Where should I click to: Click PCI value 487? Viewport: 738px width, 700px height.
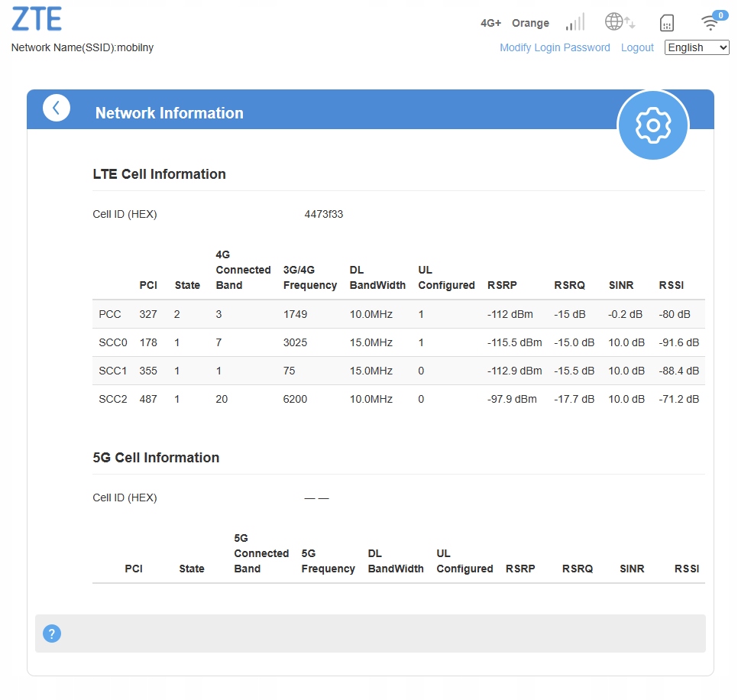(148, 399)
